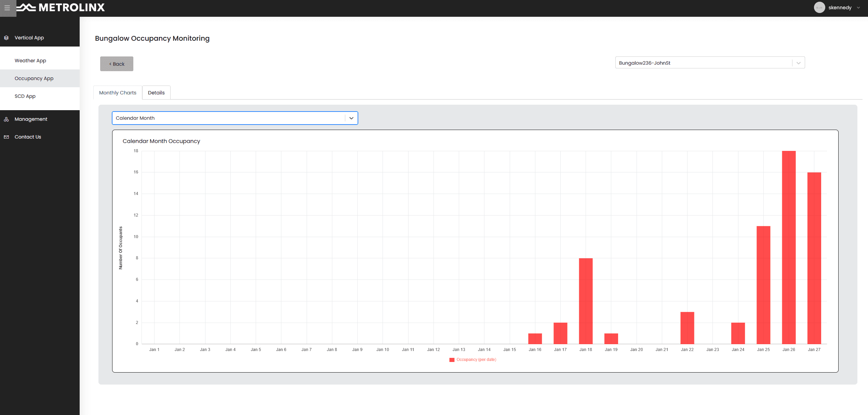Viewport: 868px width, 415px height.
Task: Click the Calendar Month Occupancy chart title
Action: point(161,141)
